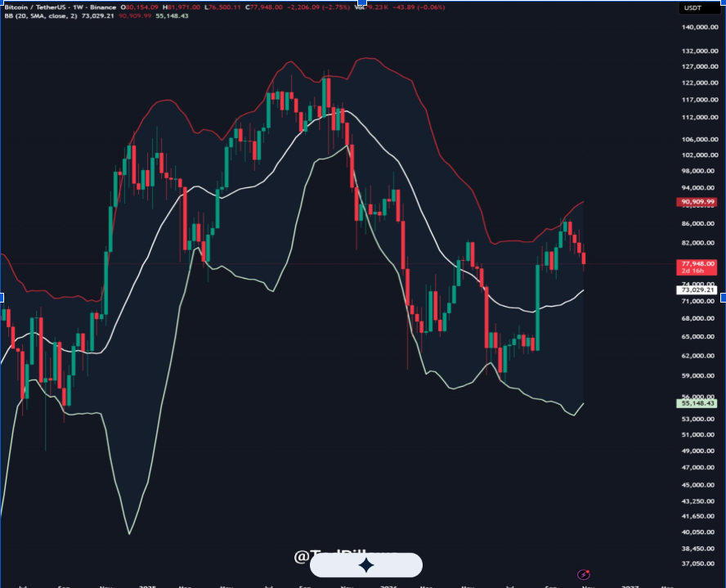Click the blue selection handle at top center
This screenshot has width=726, height=588.
click(362, 2)
